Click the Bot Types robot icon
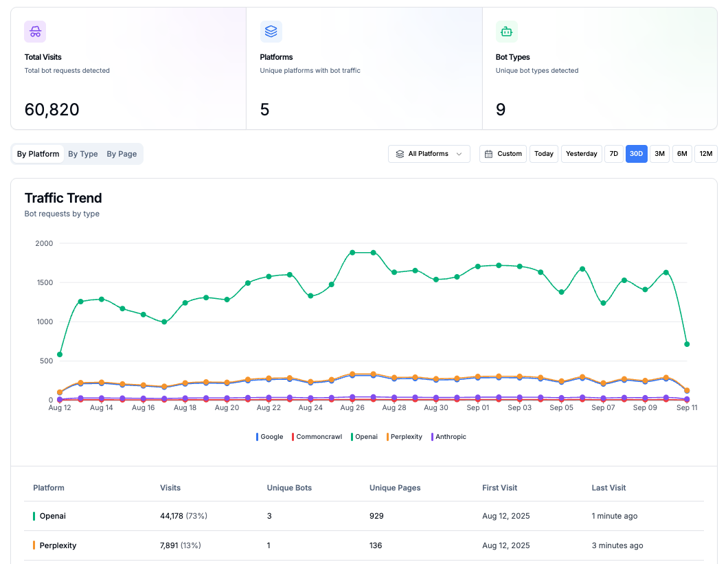The width and height of the screenshot is (728, 564). pos(506,32)
